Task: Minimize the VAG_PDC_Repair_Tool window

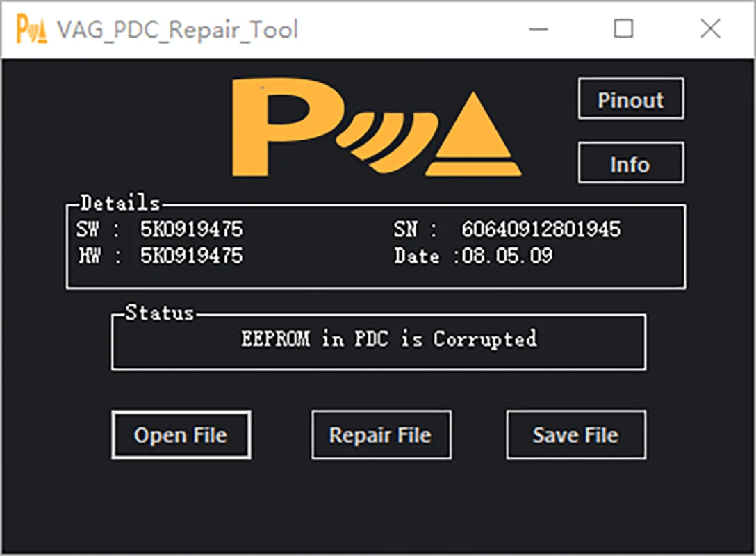Action: point(537,29)
